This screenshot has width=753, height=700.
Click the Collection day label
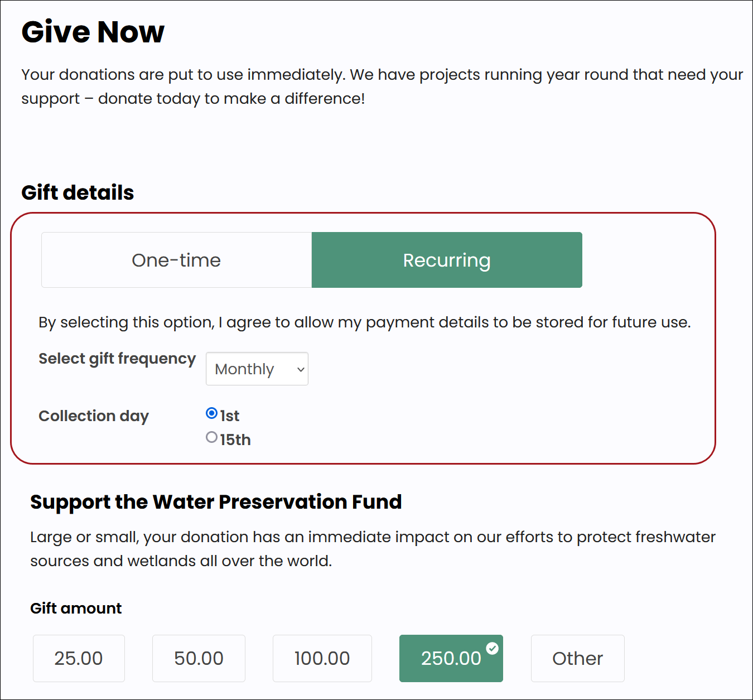click(94, 416)
